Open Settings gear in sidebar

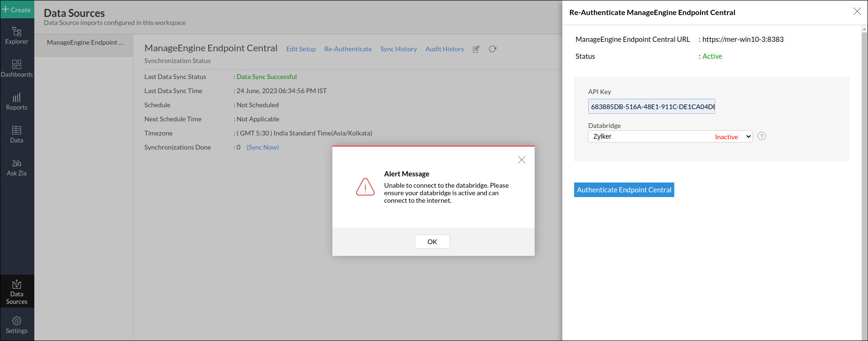pos(16,325)
